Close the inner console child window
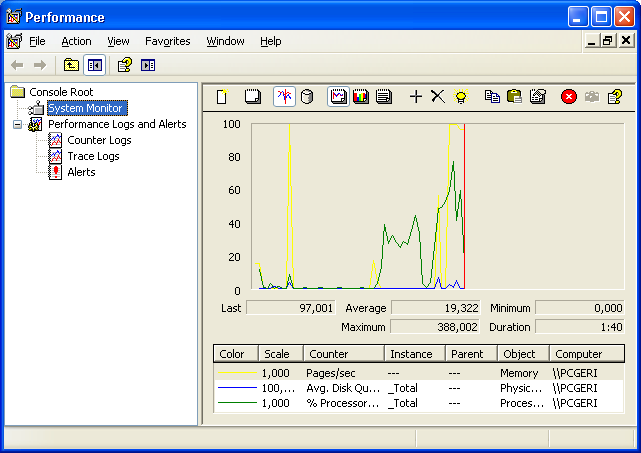Screen dimensions: 641x453 626,40
